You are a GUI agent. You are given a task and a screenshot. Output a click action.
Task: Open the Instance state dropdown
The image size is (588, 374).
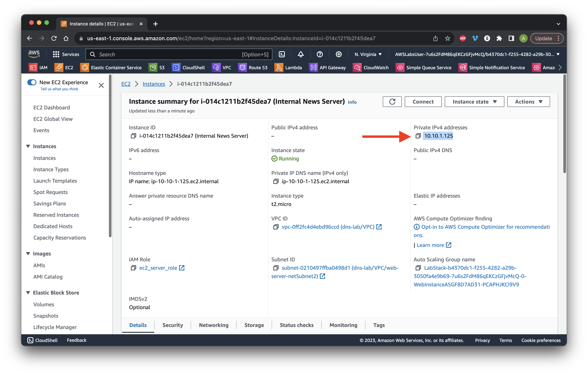click(x=474, y=101)
